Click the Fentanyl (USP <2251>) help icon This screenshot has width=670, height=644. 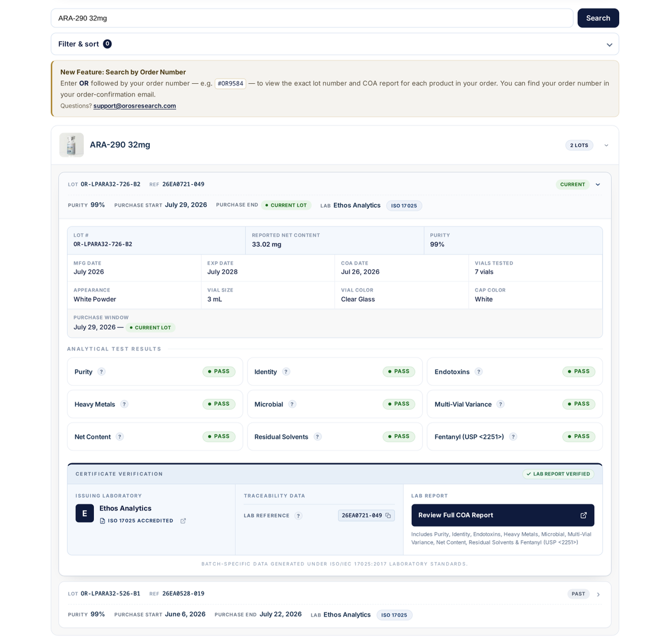coord(513,437)
